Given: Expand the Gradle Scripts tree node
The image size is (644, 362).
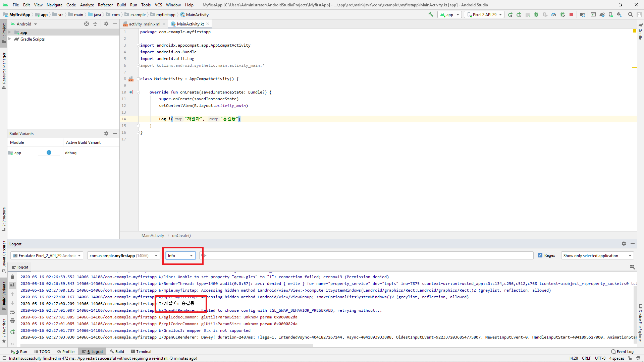Looking at the screenshot, I should tap(10, 39).
